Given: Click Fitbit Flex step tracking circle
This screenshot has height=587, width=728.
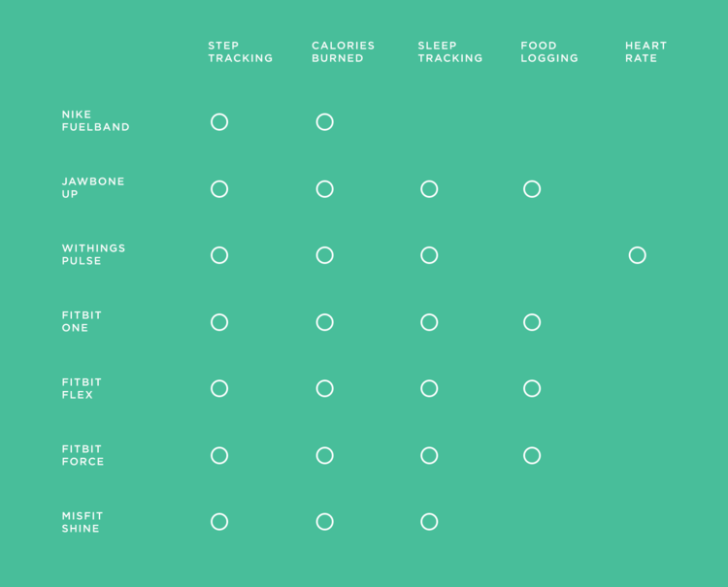Looking at the screenshot, I should point(219,388).
